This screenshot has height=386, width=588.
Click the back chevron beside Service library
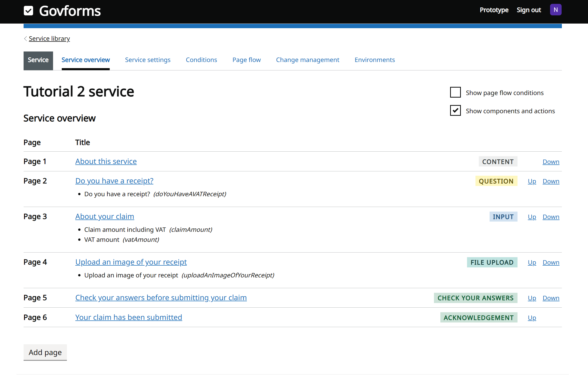tap(25, 39)
